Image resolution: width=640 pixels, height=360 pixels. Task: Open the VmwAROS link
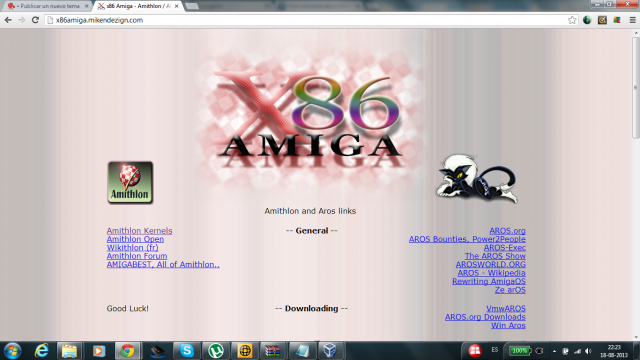(x=506, y=309)
